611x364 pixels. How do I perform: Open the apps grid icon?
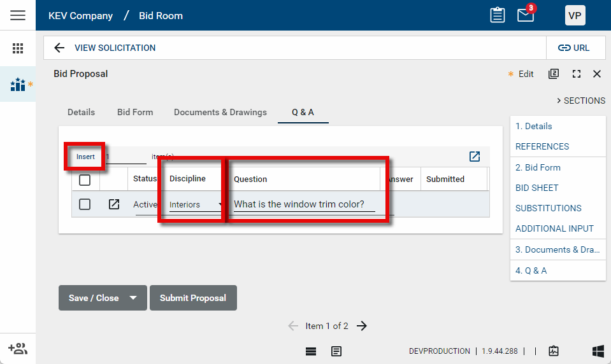(x=18, y=48)
